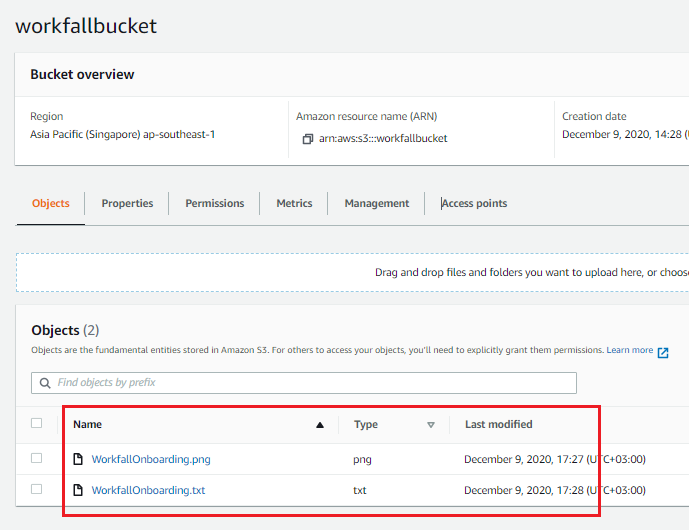
Task: Click the Objects (2) section heading
Action: click(65, 330)
